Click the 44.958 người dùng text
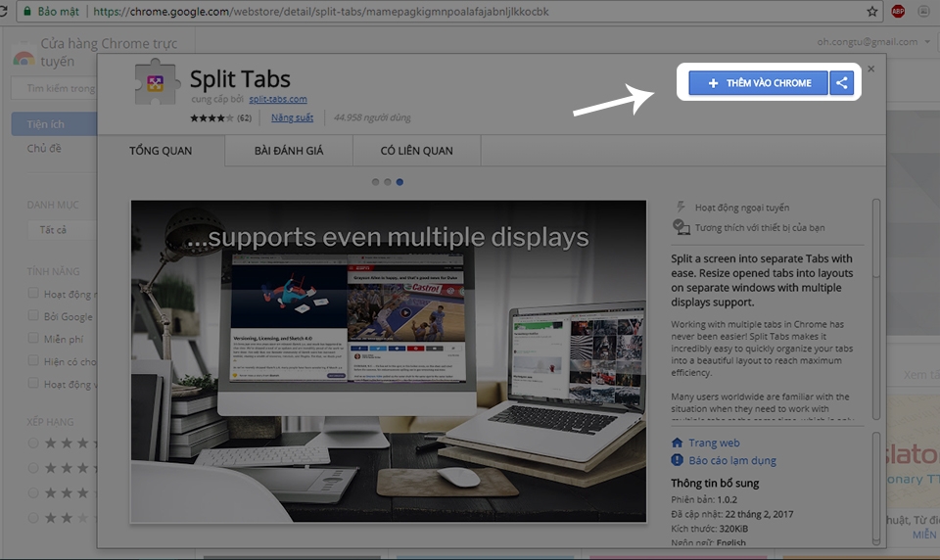Viewport: 940px width, 560px height. 372,117
